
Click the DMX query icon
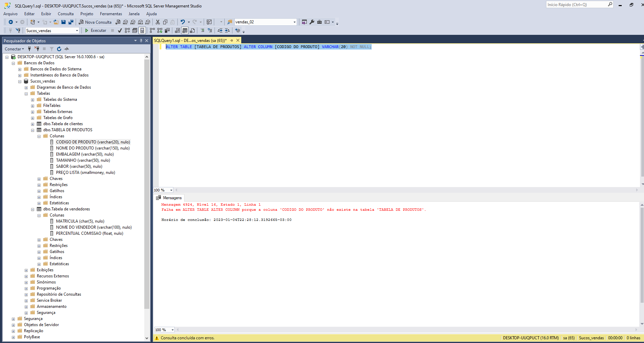point(133,22)
